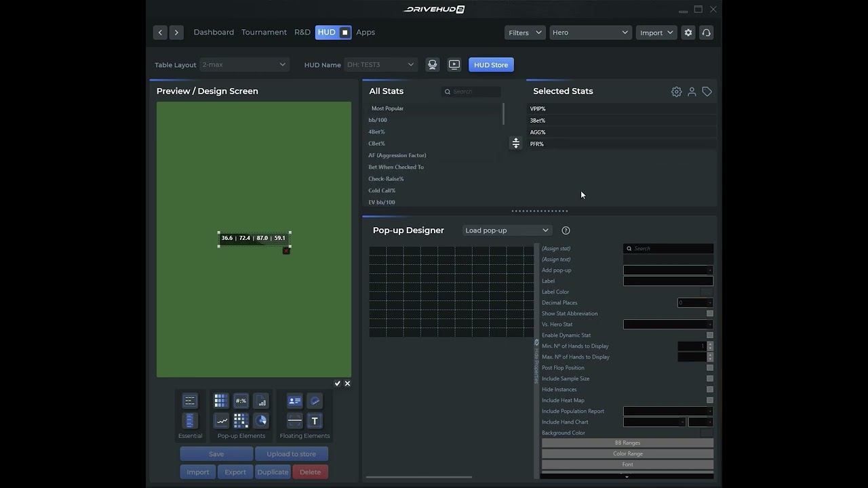Switch to the Tournament tab
This screenshot has width=868, height=488.
tap(264, 33)
